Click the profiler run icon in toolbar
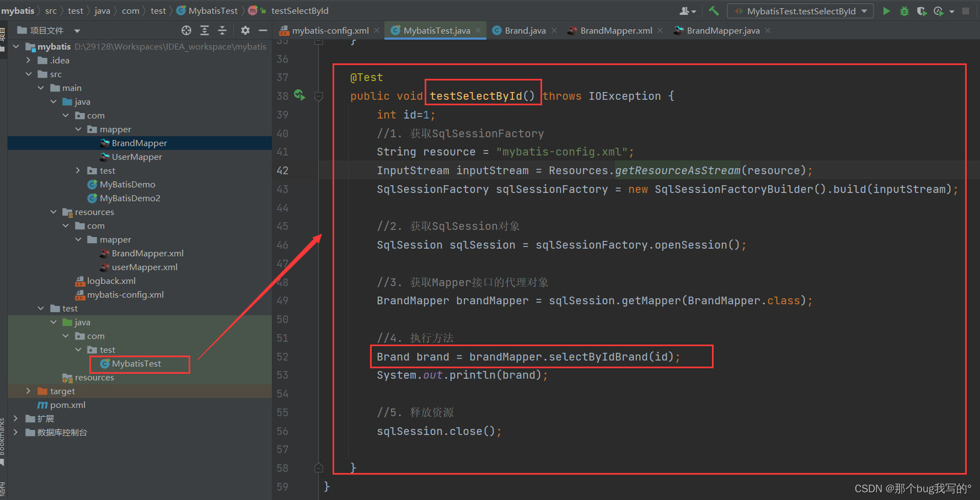The width and height of the screenshot is (980, 500). (938, 11)
